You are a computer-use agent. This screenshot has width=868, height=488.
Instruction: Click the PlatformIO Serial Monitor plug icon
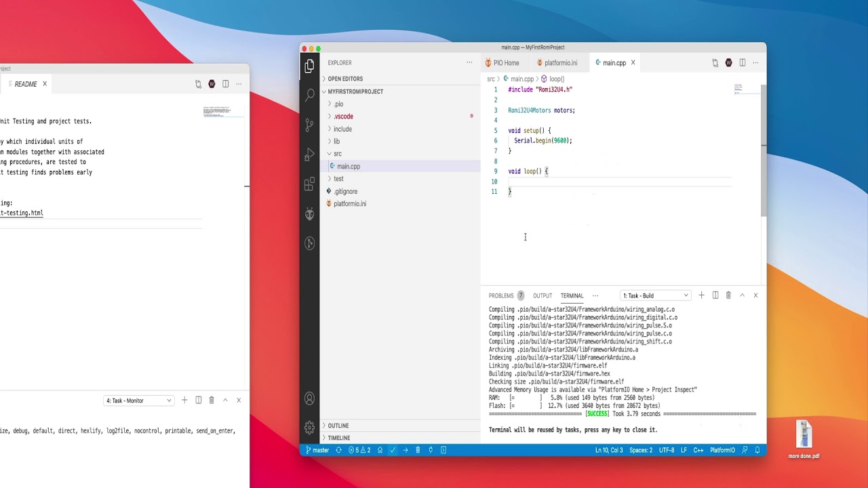431,450
